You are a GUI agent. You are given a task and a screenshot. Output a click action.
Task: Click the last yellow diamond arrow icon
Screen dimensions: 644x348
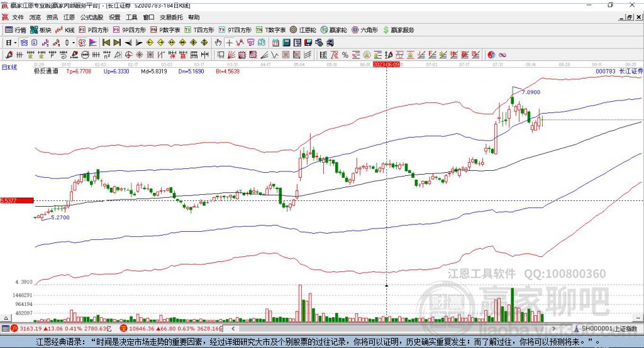tap(204, 43)
